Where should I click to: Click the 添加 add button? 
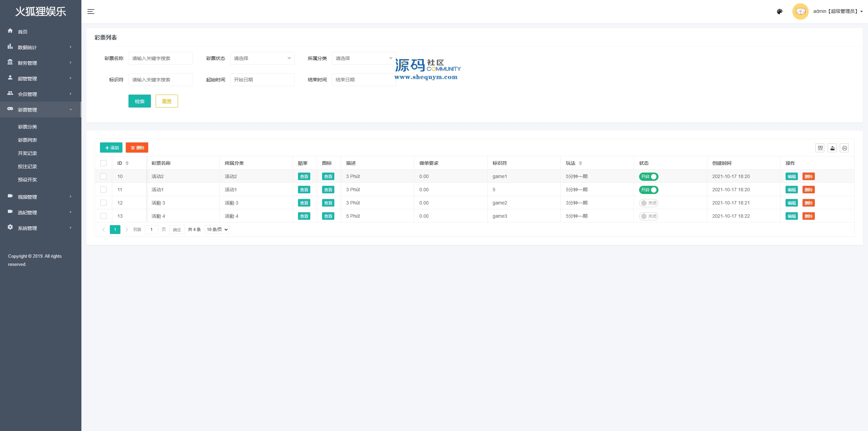click(x=111, y=148)
